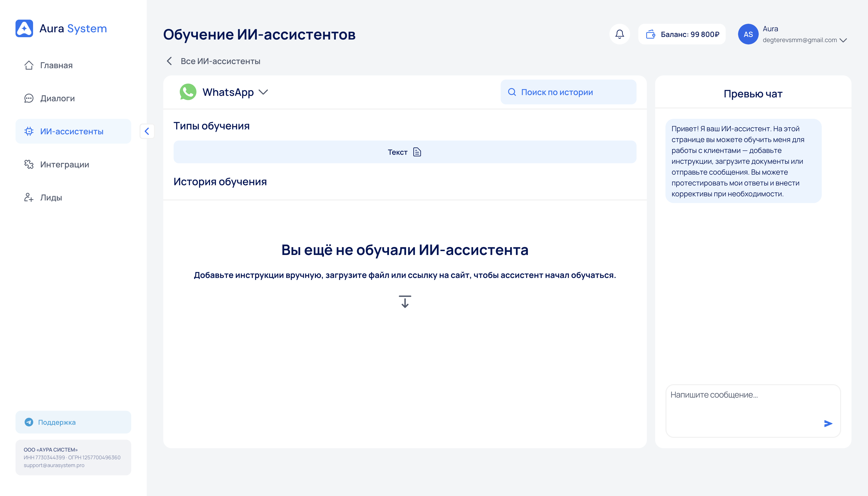The image size is (868, 496).
Task: Open the Лиды menu item
Action: tap(51, 198)
